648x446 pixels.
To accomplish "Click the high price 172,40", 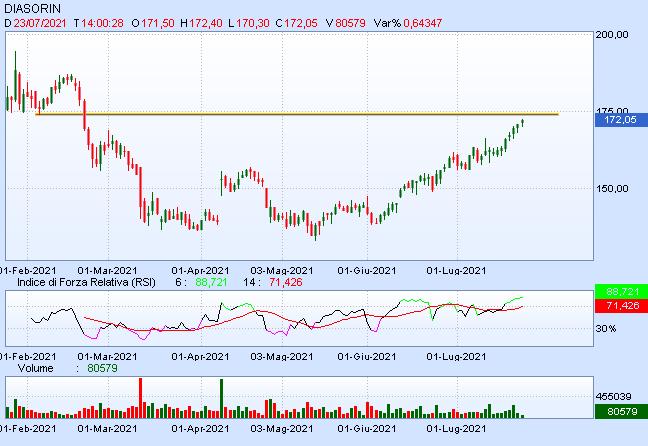I will (205, 23).
